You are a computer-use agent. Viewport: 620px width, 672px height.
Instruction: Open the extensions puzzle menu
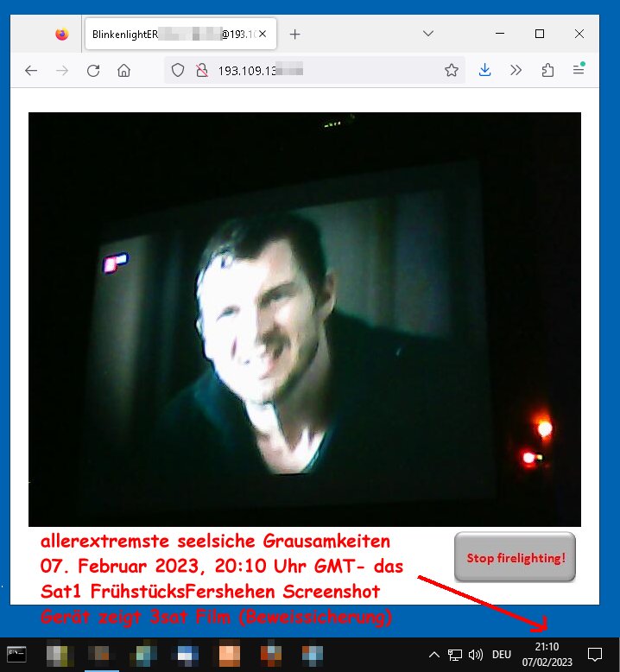[x=547, y=70]
